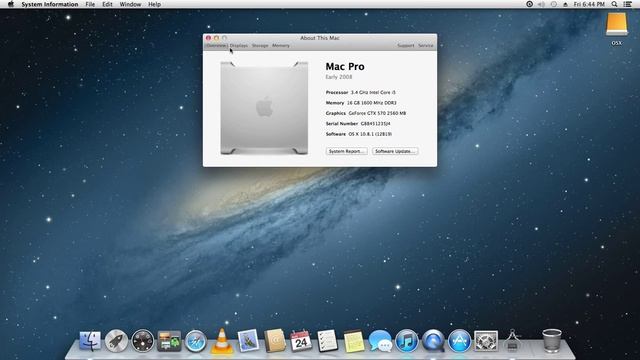Click the volume speaker menu bar icon

542,4
